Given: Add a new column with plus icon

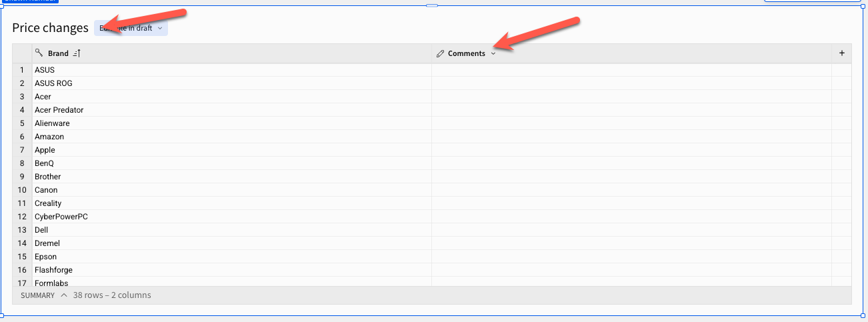Looking at the screenshot, I should (841, 53).
